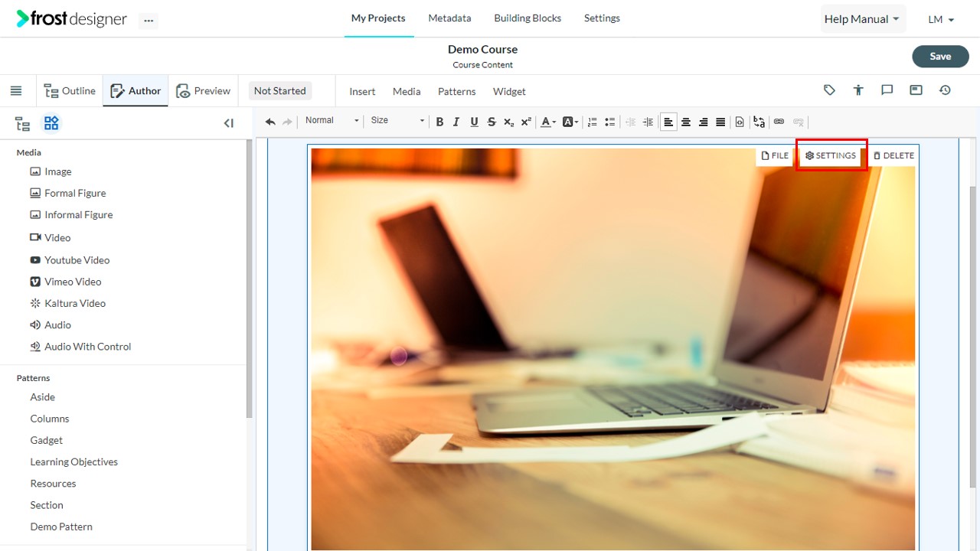Save the course
The image size is (980, 551).
(940, 56)
